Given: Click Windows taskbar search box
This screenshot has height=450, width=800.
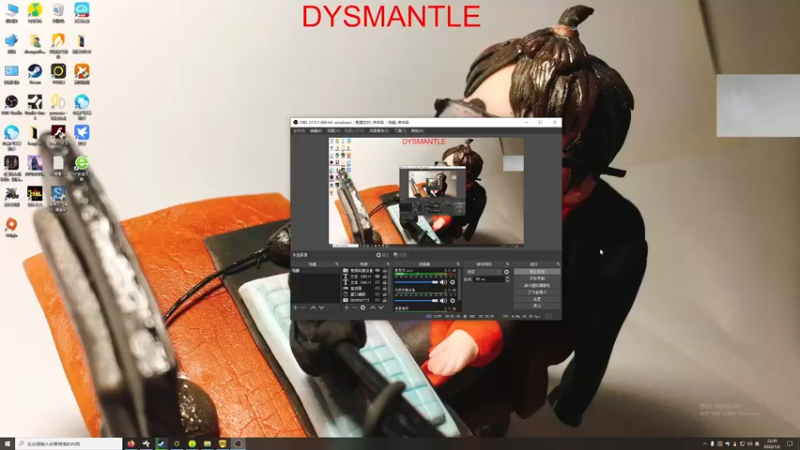Looking at the screenshot, I should (x=69, y=443).
